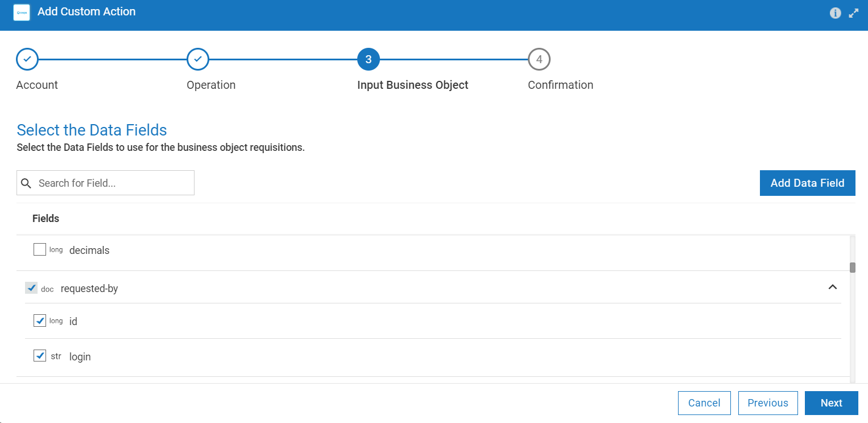Click the Add Custom Action title
The height and width of the screenshot is (423, 868).
(x=86, y=11)
